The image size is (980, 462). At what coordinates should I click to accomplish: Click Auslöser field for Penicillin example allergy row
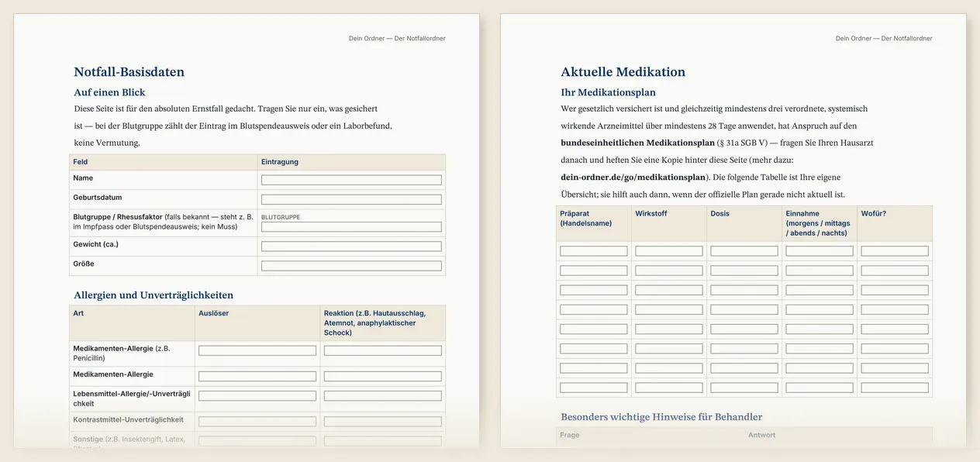[x=257, y=350]
